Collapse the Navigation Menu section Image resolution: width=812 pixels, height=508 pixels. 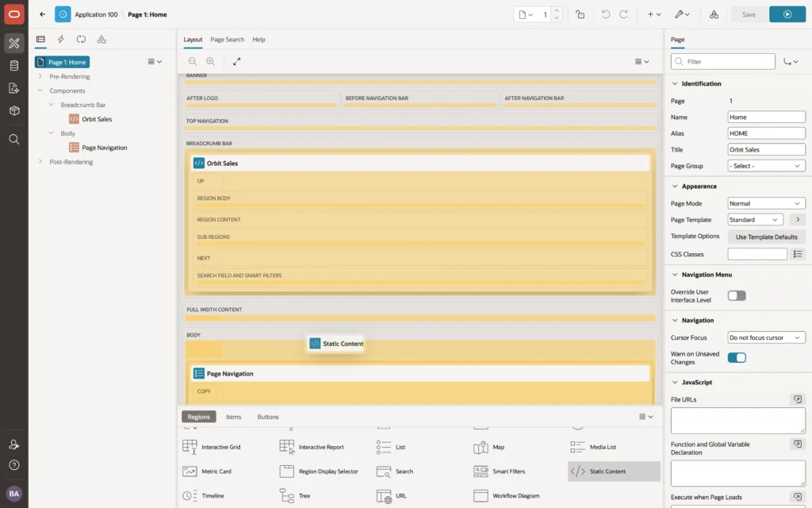(675, 275)
